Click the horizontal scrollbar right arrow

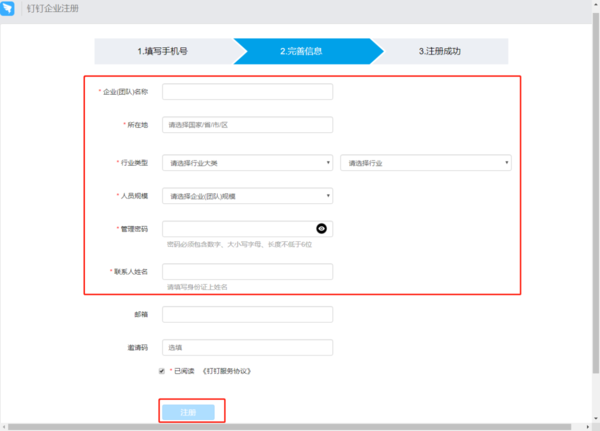click(588, 427)
